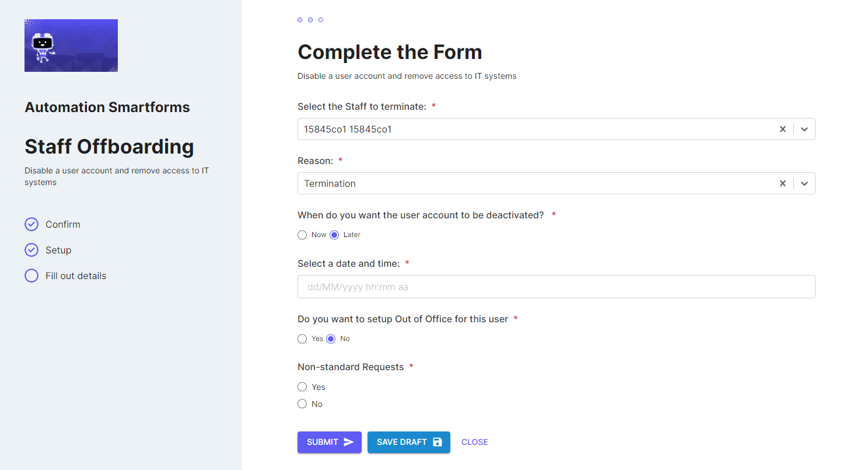Click the second progress dot at top
868x470 pixels.
pyautogui.click(x=310, y=20)
